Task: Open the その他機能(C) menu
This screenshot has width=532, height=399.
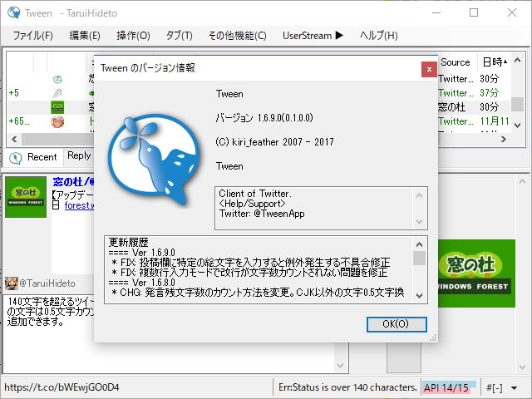Action: pyautogui.click(x=237, y=35)
